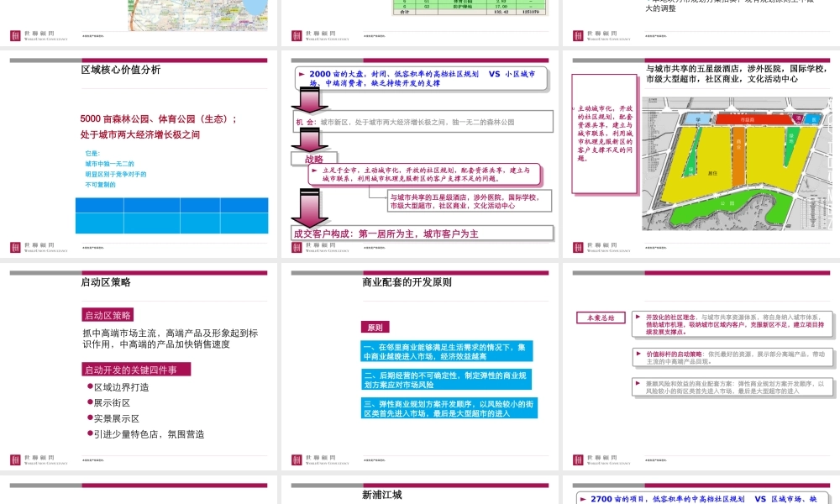Click the 立足于全市，主动城市化 strategy box

point(425,174)
